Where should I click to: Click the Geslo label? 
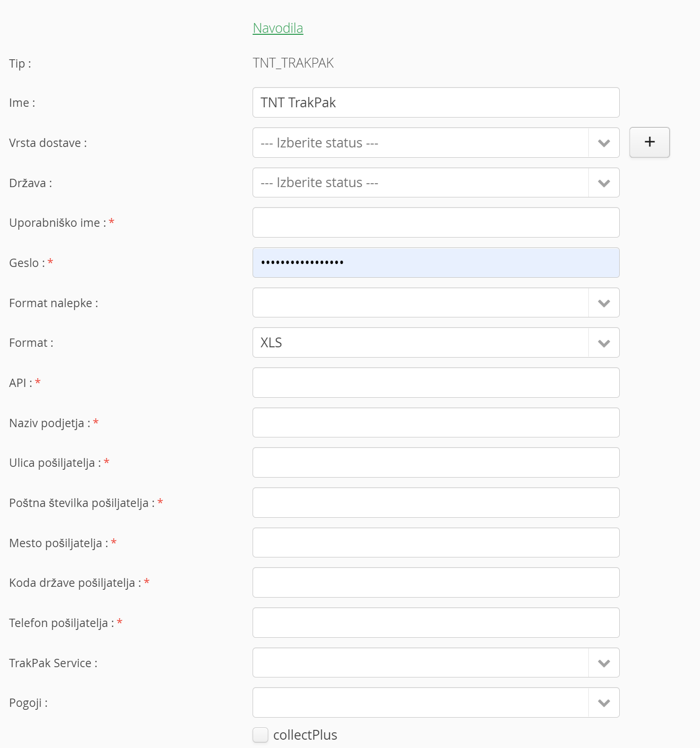(x=27, y=263)
